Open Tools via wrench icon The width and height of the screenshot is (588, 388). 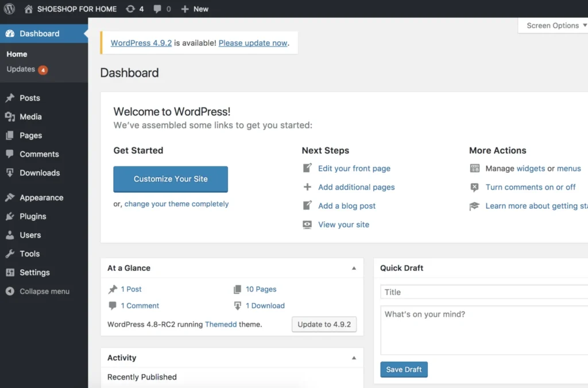pos(10,254)
